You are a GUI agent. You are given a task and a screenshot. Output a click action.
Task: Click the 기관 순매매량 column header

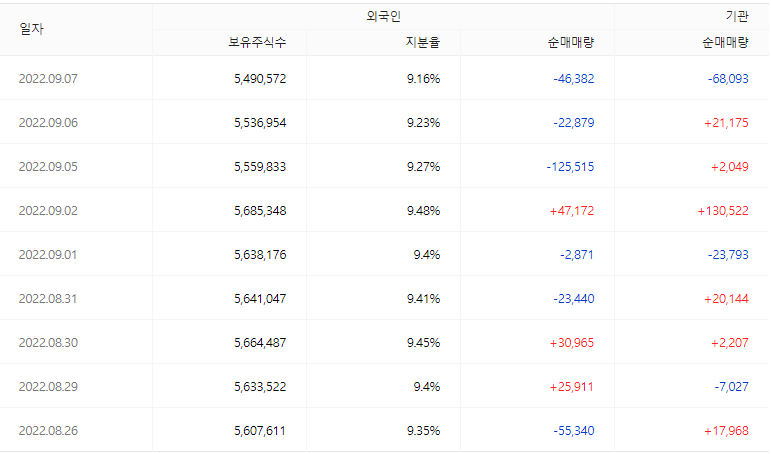[725, 42]
